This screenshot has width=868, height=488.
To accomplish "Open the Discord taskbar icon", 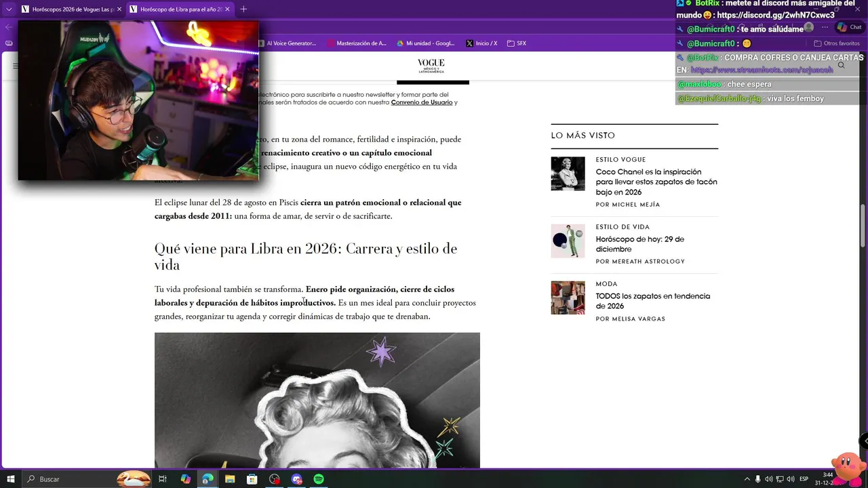I will (x=296, y=479).
